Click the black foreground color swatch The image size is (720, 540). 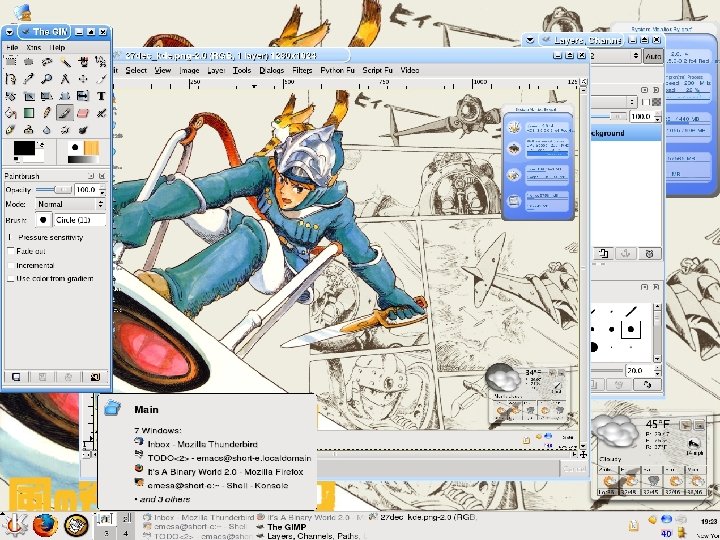[24, 148]
